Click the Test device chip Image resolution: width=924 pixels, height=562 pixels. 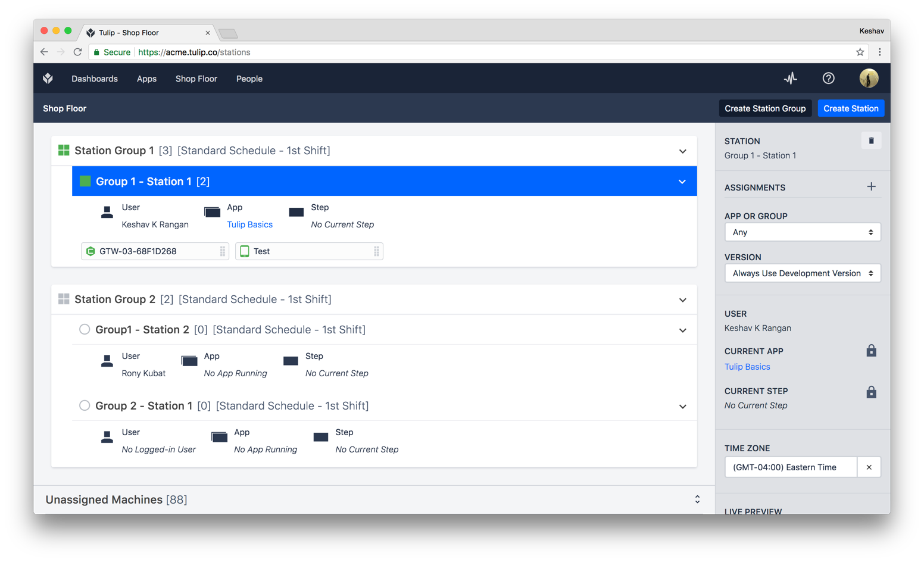309,251
